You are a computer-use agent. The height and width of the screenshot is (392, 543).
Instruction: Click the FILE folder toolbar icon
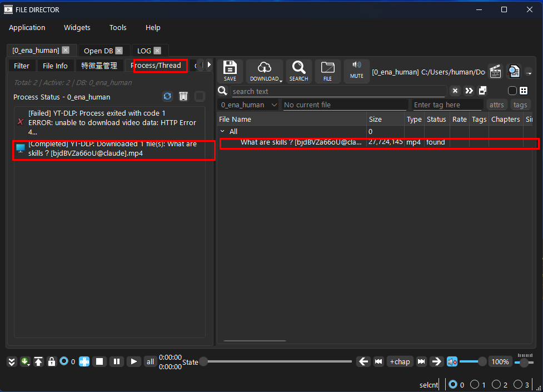tap(327, 71)
